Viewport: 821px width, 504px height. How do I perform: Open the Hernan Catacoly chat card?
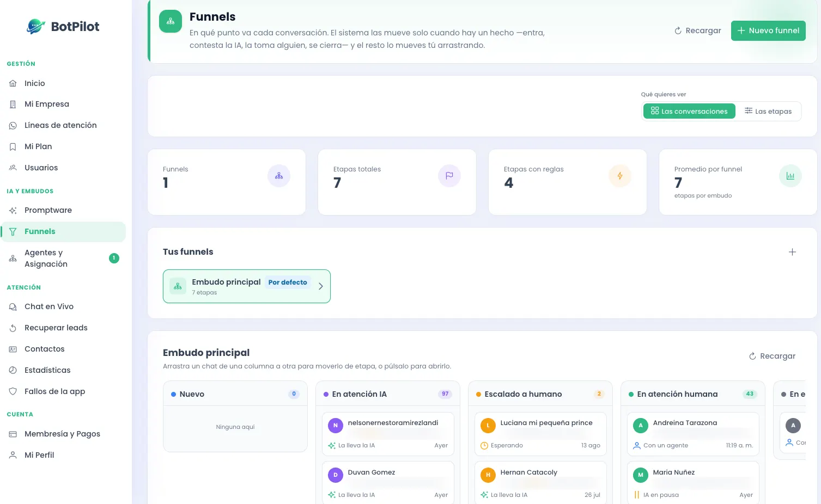pos(540,483)
